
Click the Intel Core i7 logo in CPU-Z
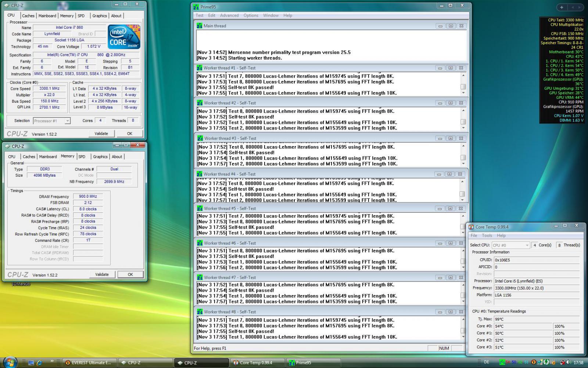pos(124,37)
